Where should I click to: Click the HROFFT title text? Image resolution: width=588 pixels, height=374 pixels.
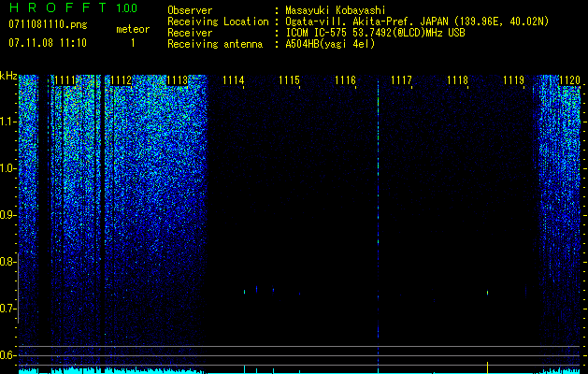(x=58, y=7)
